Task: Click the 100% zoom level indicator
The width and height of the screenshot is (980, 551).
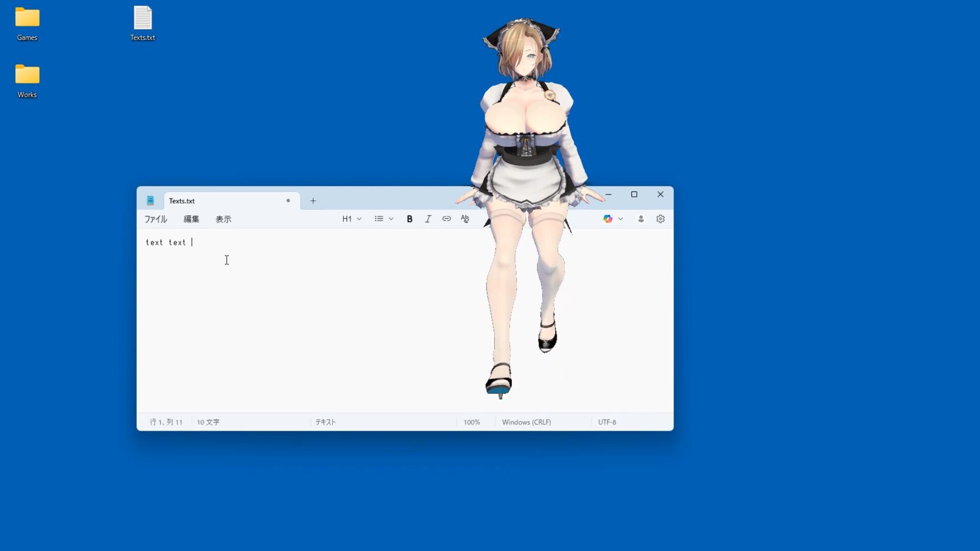Action: click(x=471, y=422)
